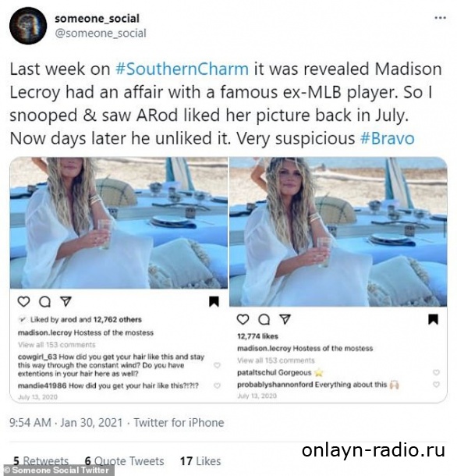
Task: Open the #SouthernCharm hashtag link
Action: pos(182,69)
